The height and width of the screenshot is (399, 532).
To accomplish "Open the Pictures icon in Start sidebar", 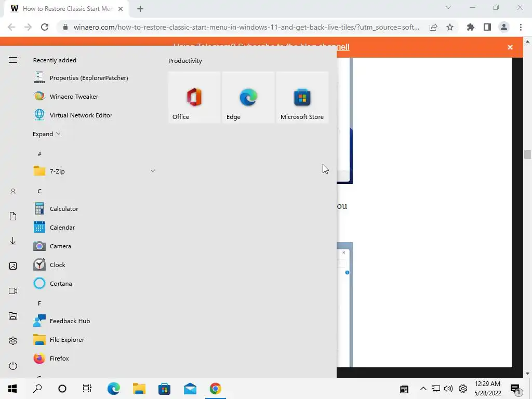I will [x=13, y=266].
